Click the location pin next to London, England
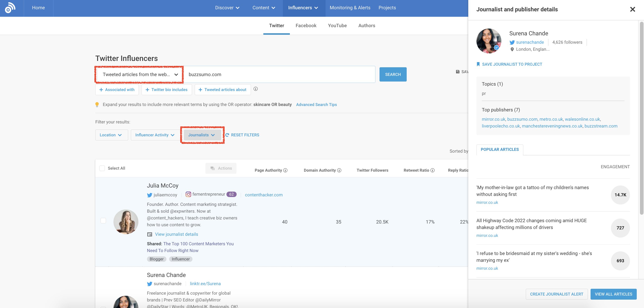Image resolution: width=644 pixels, height=308 pixels. (512, 49)
